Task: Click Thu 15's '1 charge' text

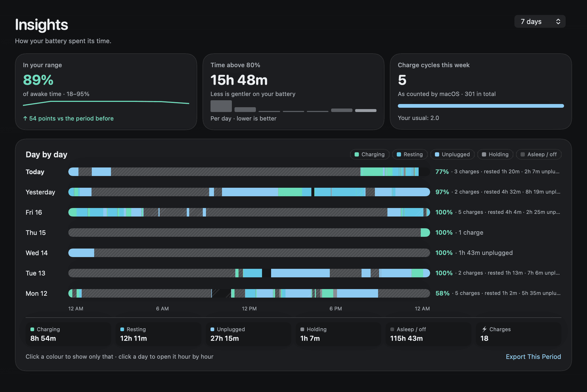Action: [x=471, y=233]
